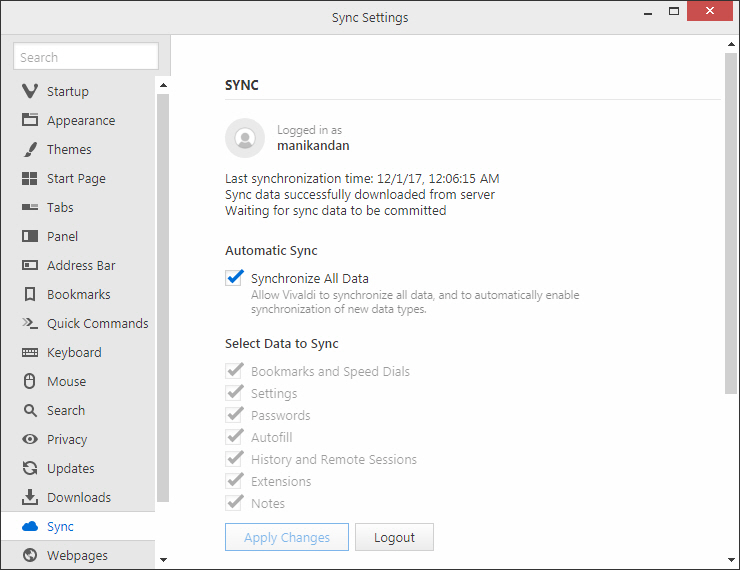This screenshot has height=570, width=740.
Task: Click the Keyboard icon in sidebar
Action: [30, 352]
